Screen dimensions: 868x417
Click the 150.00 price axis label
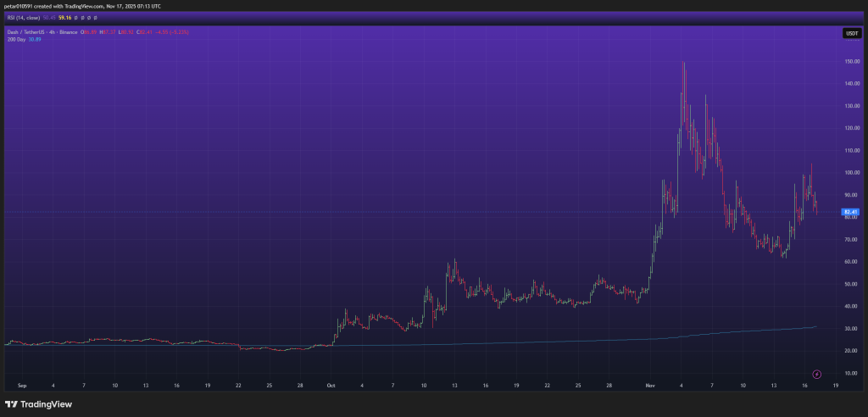pos(850,62)
